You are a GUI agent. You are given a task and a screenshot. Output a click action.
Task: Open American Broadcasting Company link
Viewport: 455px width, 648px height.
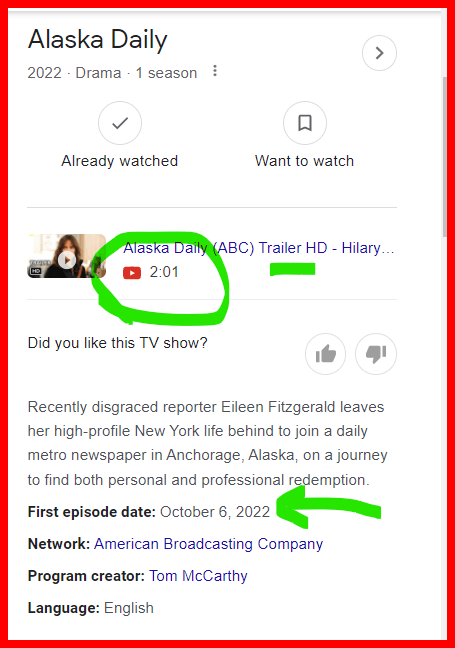click(208, 544)
